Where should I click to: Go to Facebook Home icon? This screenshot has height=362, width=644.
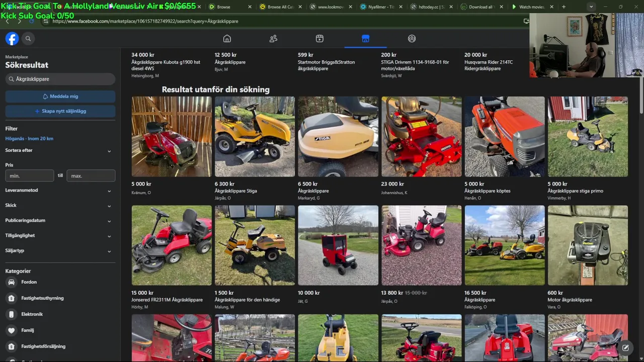(227, 39)
